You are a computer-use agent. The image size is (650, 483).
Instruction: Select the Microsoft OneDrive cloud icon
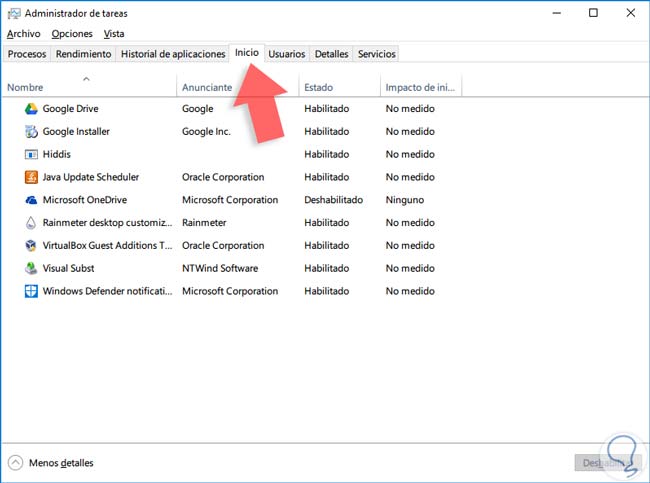[31, 200]
